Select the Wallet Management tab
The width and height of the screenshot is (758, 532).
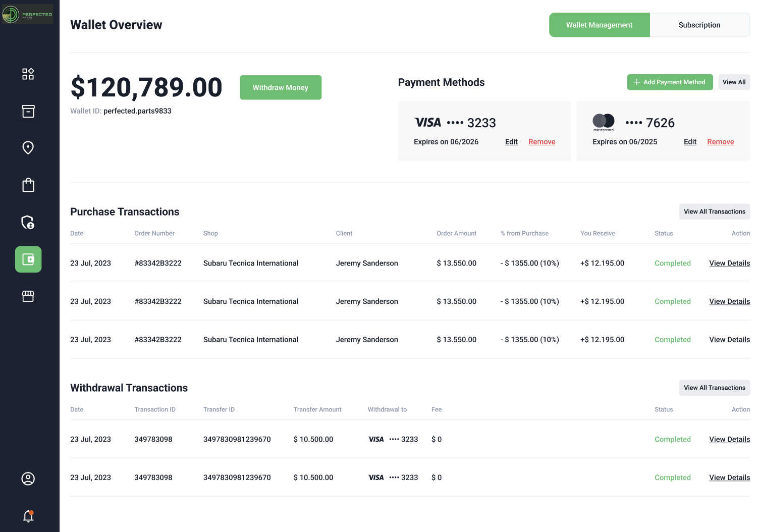pyautogui.click(x=599, y=25)
